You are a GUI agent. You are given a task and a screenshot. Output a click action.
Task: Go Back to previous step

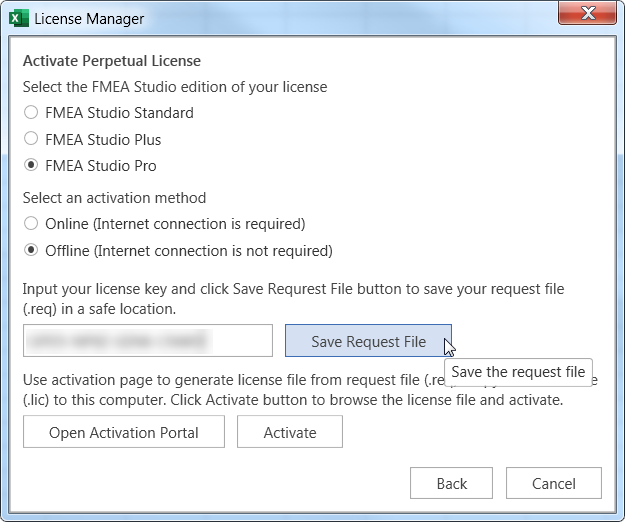[452, 483]
